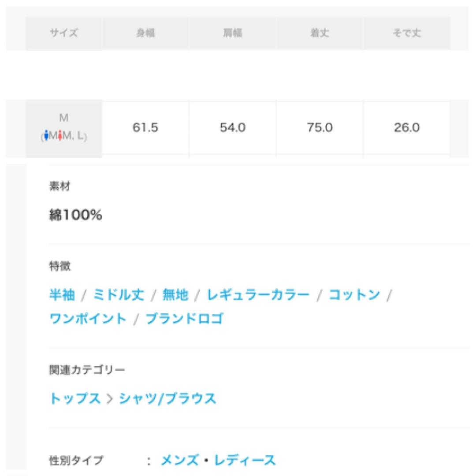The image size is (476, 476).
Task: Click the chevron between トップス and シャツ/ブラウス
Action: pos(110,398)
